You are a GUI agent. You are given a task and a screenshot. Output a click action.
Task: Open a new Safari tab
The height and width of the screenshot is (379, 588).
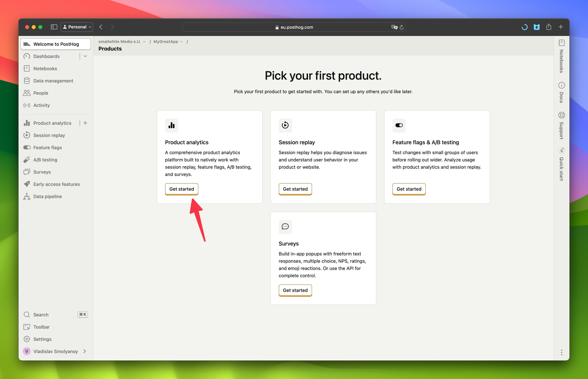[561, 27]
